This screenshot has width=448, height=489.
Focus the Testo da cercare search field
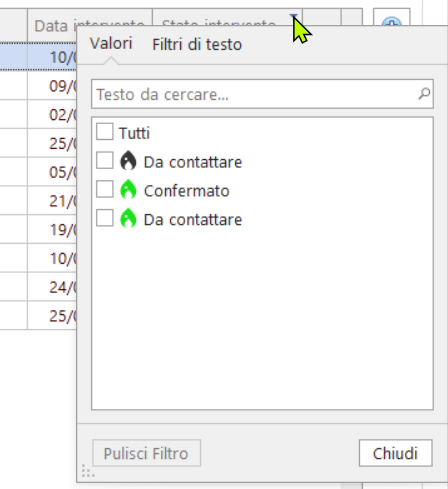[262, 94]
